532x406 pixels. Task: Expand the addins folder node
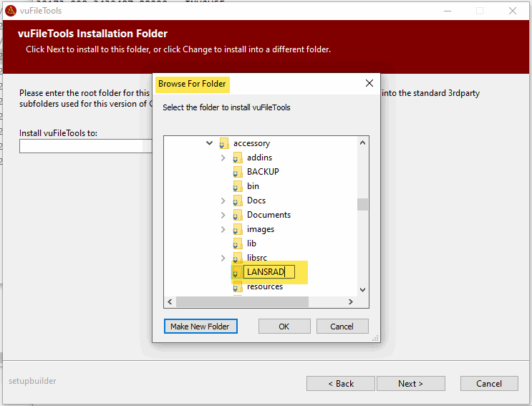tap(223, 158)
